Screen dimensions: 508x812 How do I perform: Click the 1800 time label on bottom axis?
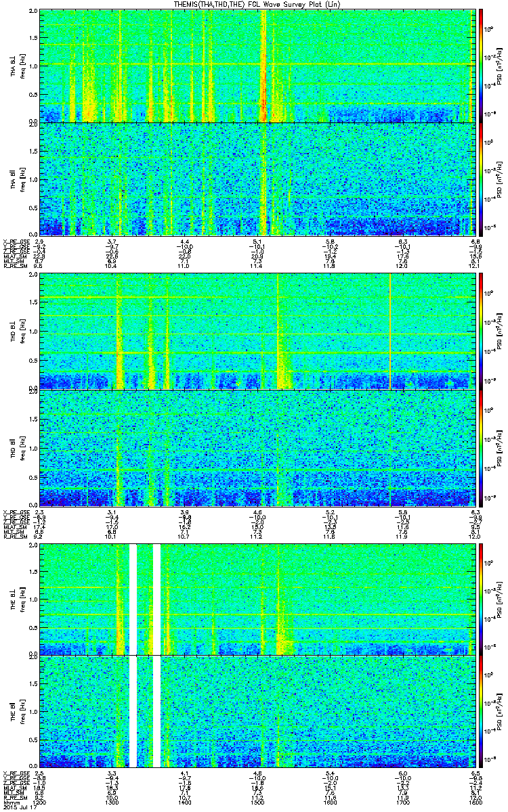pos(475,802)
